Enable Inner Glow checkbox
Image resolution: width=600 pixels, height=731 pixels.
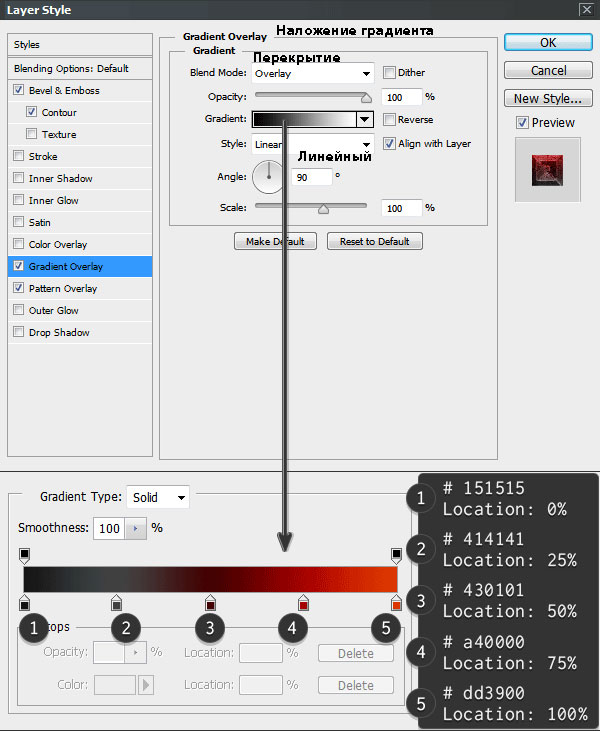18,200
